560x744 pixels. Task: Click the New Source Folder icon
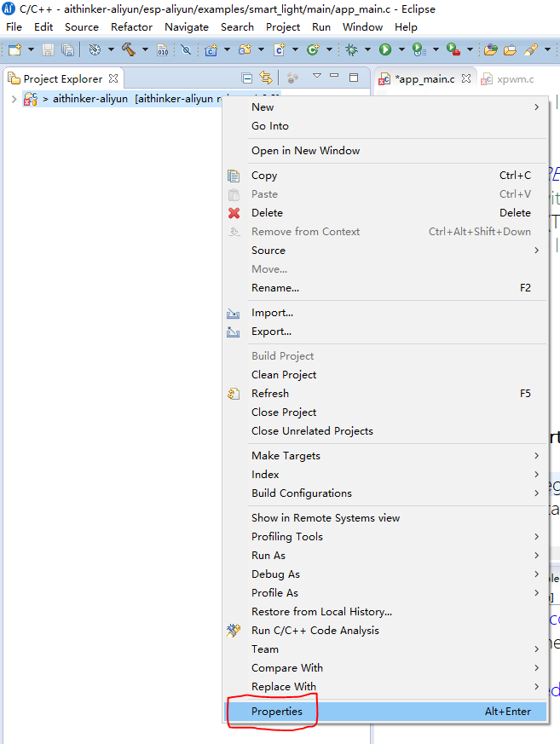tap(245, 49)
